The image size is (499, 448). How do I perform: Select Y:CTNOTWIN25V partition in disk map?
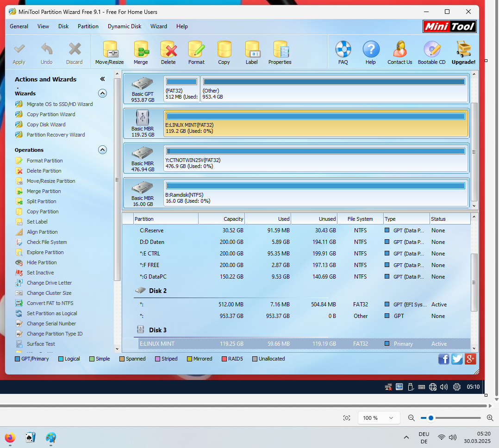(x=315, y=158)
